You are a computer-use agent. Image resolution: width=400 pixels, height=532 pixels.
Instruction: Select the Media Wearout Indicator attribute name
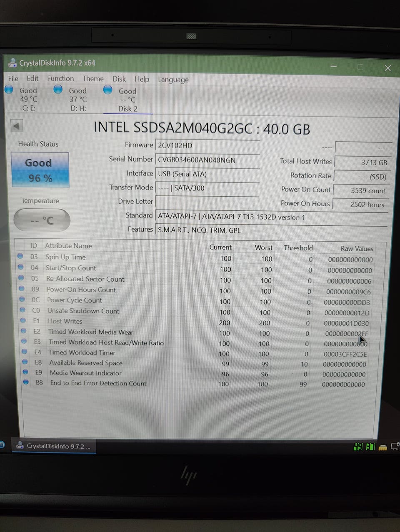(86, 373)
